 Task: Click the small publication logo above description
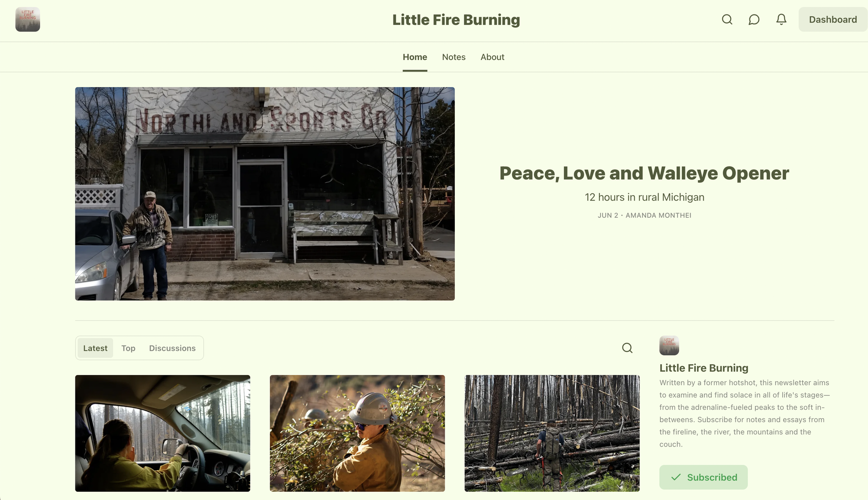point(669,345)
